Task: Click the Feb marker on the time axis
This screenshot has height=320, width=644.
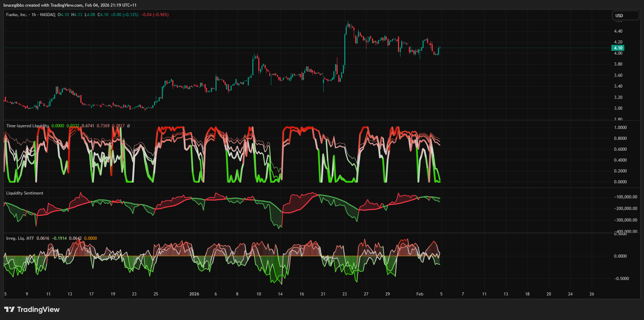Action: click(420, 294)
